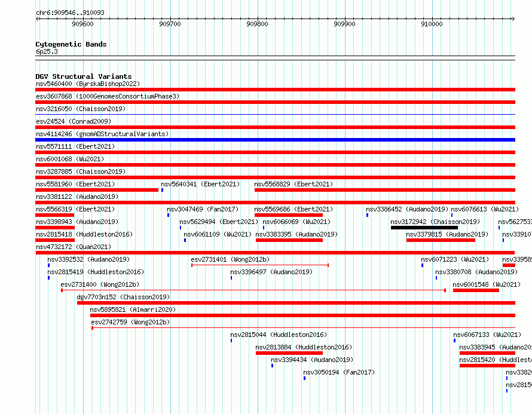This screenshot has height=414, width=532.
Task: Click the nsv3047469 (Fan2017) label
Action: (203, 209)
